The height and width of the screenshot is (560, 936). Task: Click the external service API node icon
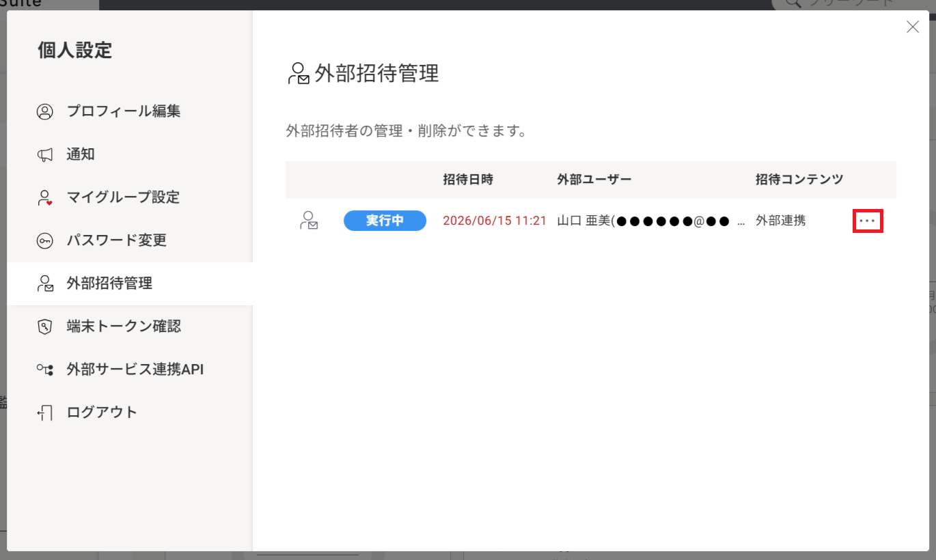45,369
